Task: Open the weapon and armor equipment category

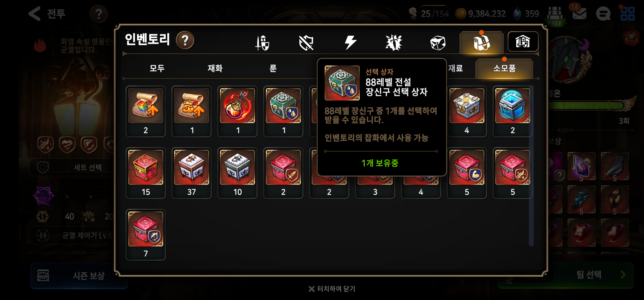Action: click(x=262, y=43)
